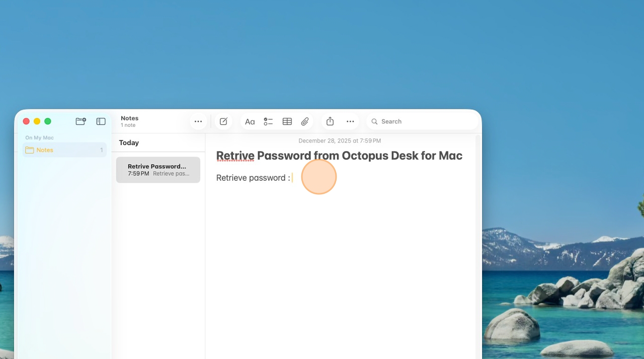Attach a file using the paperclip icon
The image size is (644, 359).
tap(305, 121)
